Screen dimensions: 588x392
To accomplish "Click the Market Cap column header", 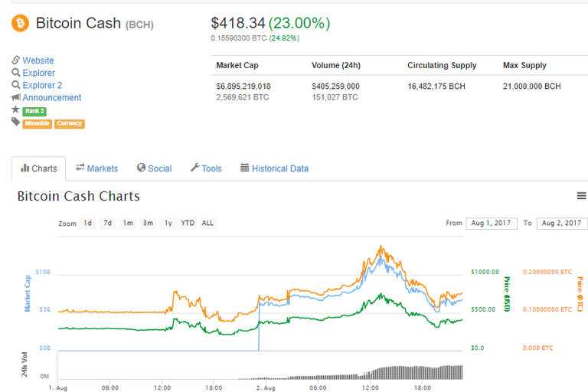I will [x=237, y=65].
